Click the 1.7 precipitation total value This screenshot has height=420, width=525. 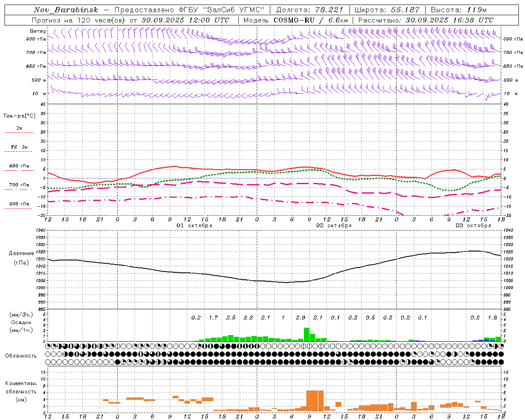(x=213, y=317)
